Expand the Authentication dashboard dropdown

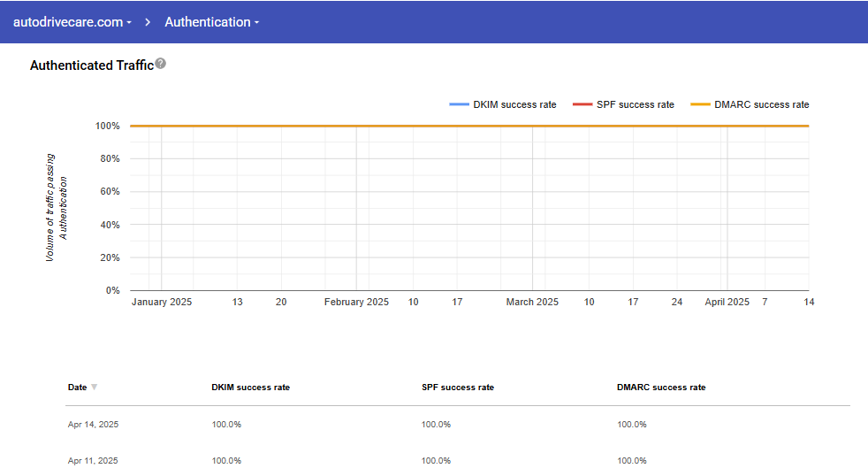point(212,22)
